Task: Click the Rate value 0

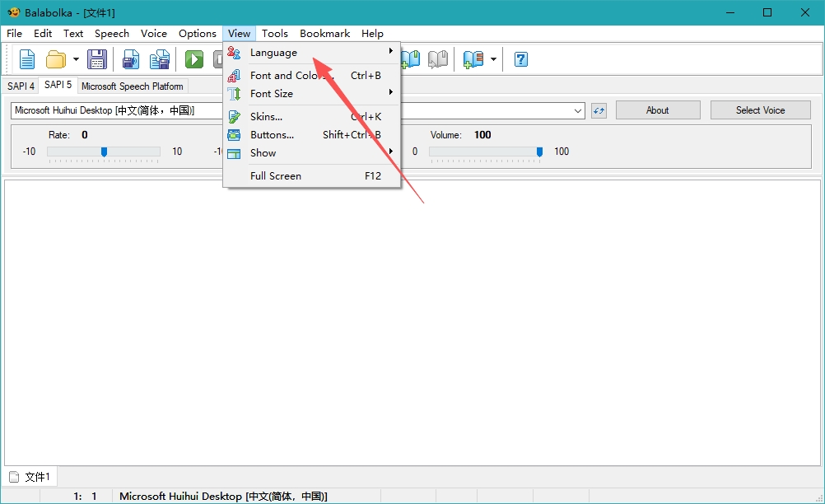Action: (85, 135)
